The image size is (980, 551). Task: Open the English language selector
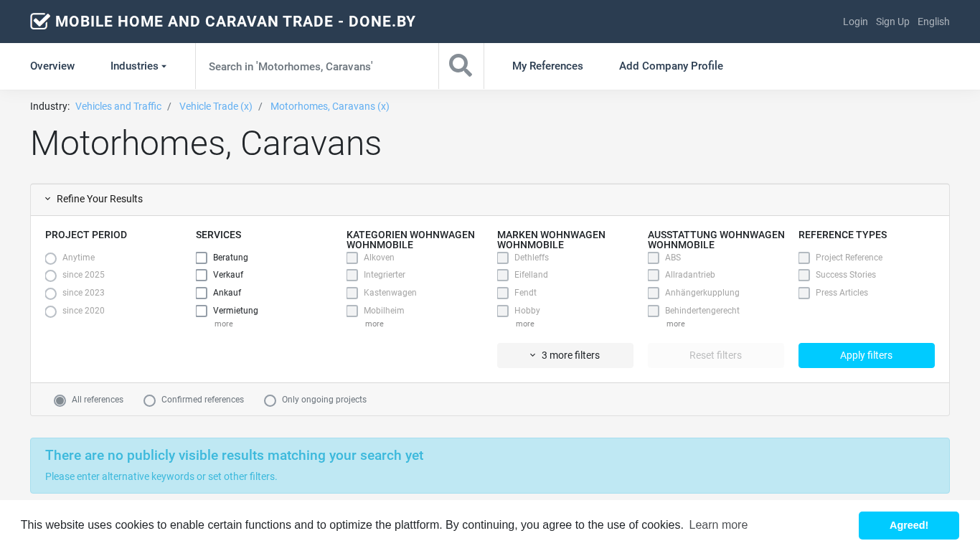pyautogui.click(x=933, y=22)
